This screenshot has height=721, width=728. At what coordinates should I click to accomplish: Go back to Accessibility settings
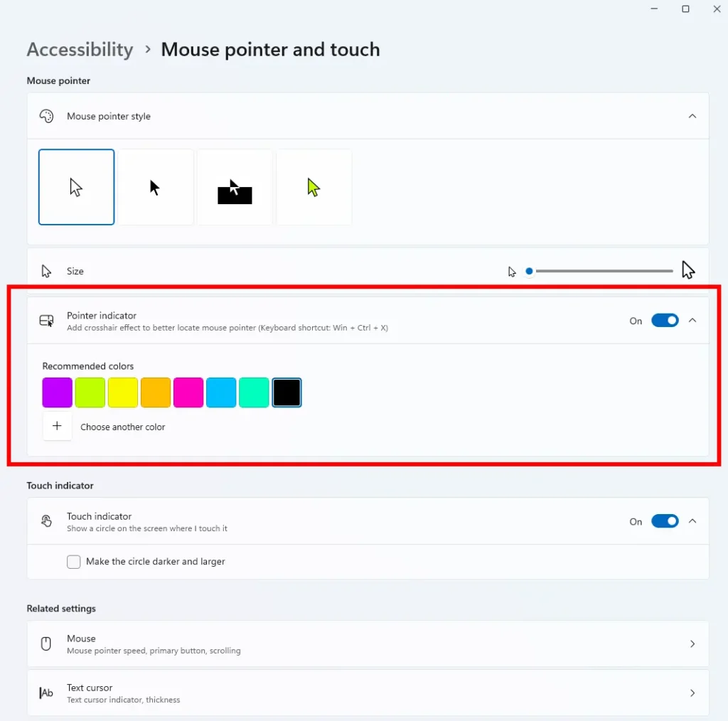pyautogui.click(x=80, y=49)
